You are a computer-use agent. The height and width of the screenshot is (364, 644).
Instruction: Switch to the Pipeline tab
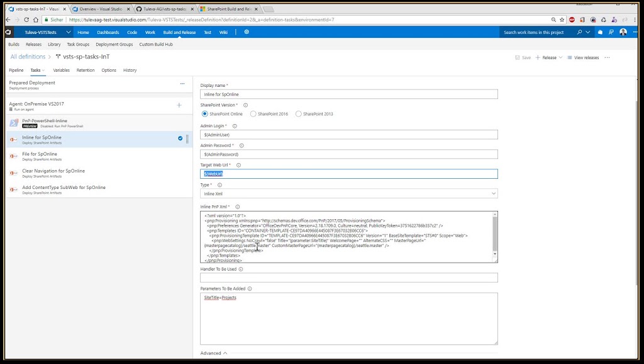coord(16,71)
